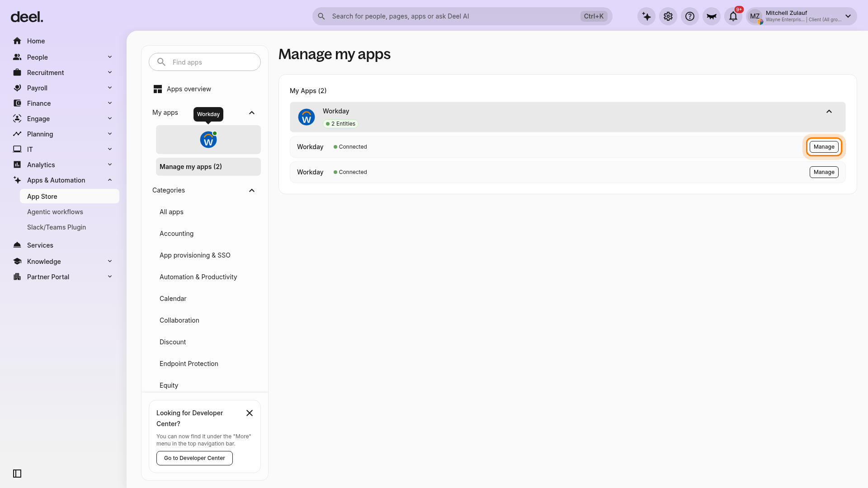The image size is (868, 488).
Task: Click the Ctrl+K shortcut badge
Action: 594,16
